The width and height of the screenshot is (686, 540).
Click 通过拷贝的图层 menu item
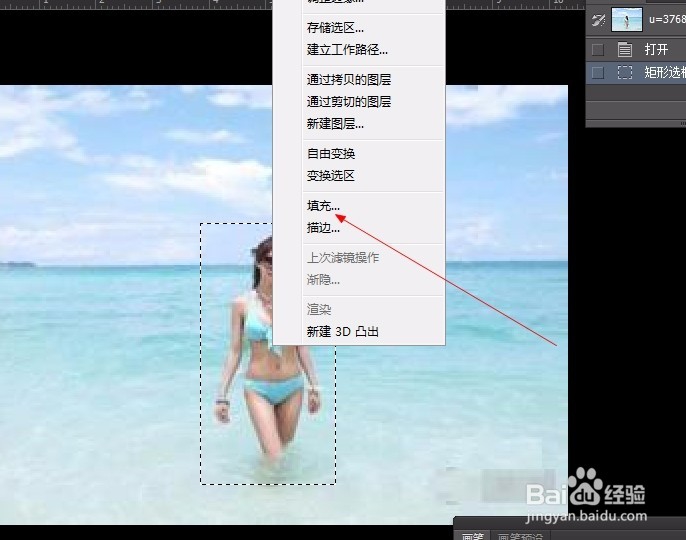click(x=349, y=80)
